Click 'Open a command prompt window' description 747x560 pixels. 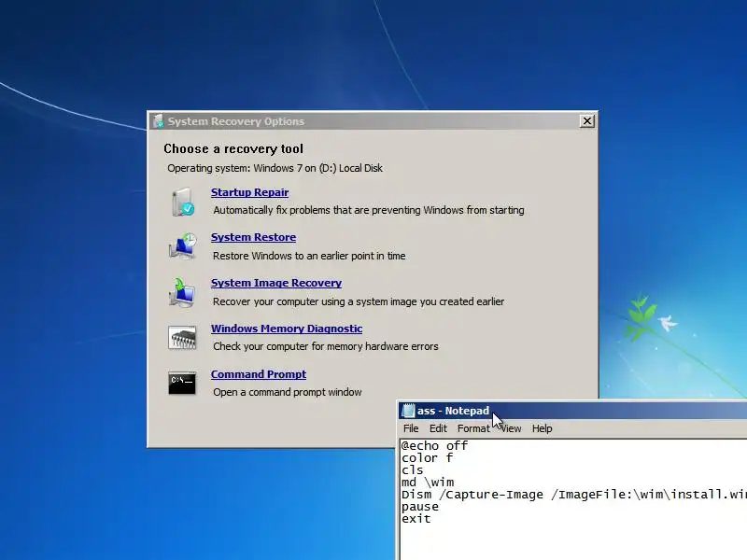[x=288, y=392]
